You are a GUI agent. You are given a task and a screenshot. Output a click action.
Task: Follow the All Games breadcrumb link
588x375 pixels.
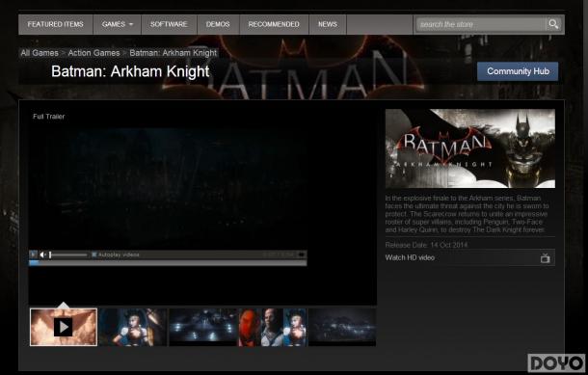click(40, 53)
